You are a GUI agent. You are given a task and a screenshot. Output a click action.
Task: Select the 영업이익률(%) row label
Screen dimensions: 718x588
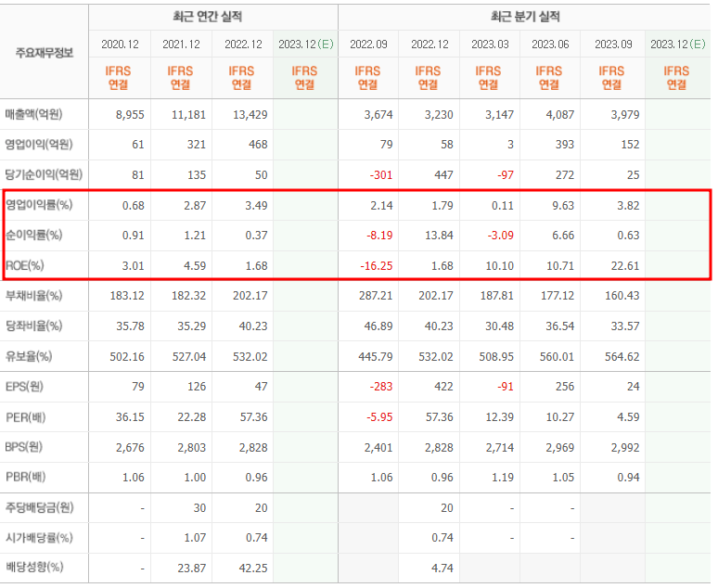pyautogui.click(x=39, y=205)
